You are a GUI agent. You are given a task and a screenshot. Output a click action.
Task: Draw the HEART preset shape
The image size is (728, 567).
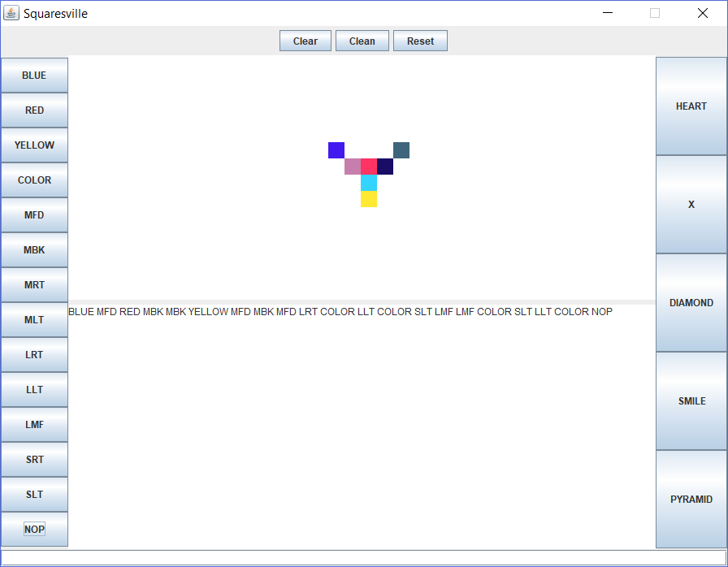[x=691, y=106]
